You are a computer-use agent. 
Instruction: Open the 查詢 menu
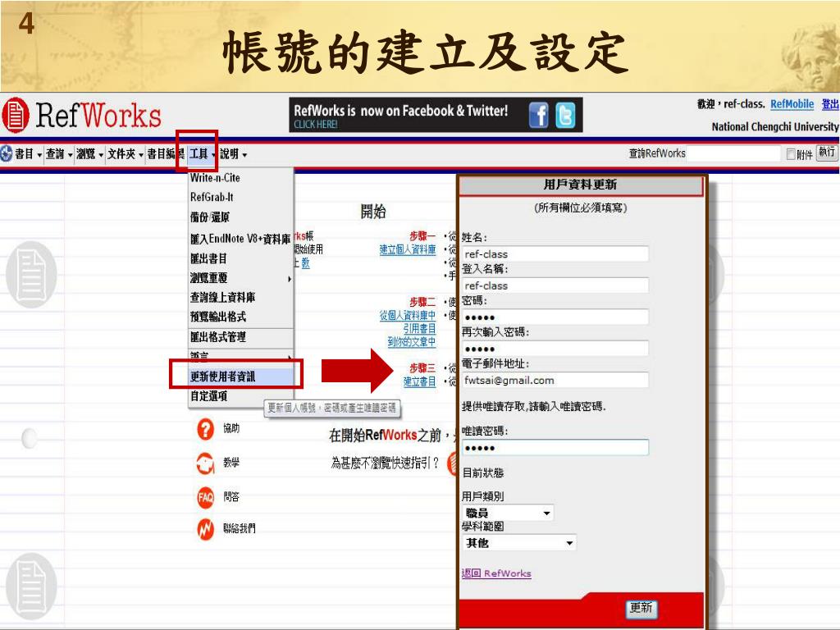(59, 154)
